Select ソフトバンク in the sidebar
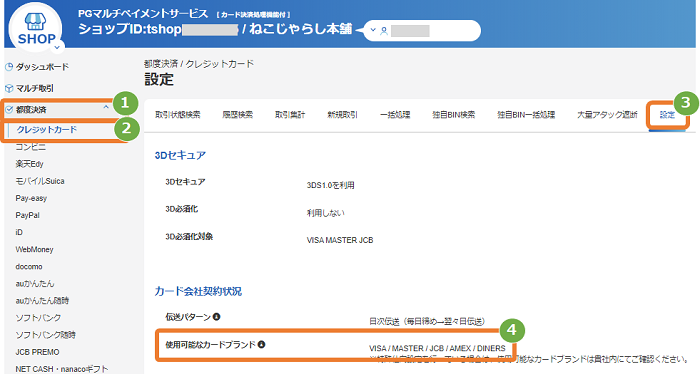The image size is (700, 374). pyautogui.click(x=38, y=318)
